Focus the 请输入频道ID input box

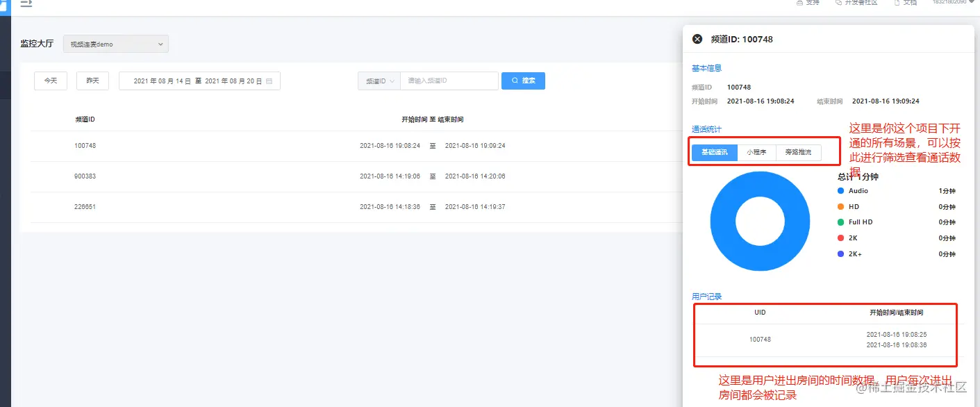click(x=449, y=81)
